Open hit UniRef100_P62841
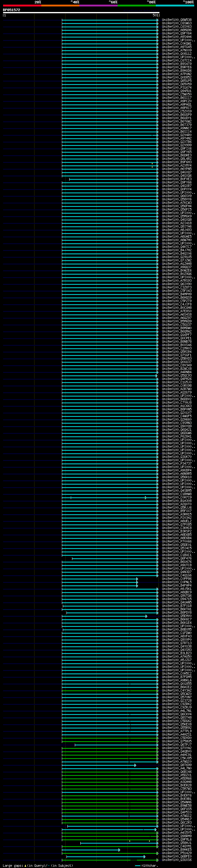Viewport: 197px width, 868px height. point(176,436)
